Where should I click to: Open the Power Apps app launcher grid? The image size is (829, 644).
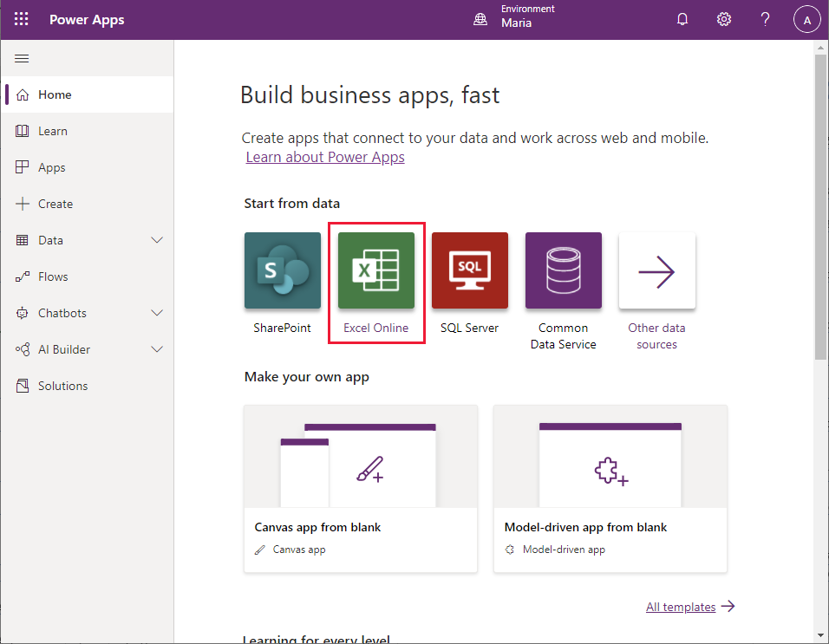[x=21, y=18]
